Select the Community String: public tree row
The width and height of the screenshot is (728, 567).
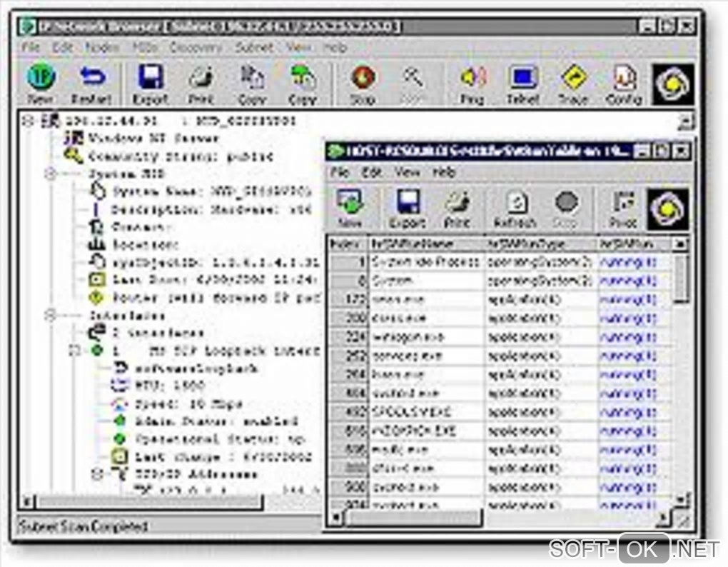181,156
